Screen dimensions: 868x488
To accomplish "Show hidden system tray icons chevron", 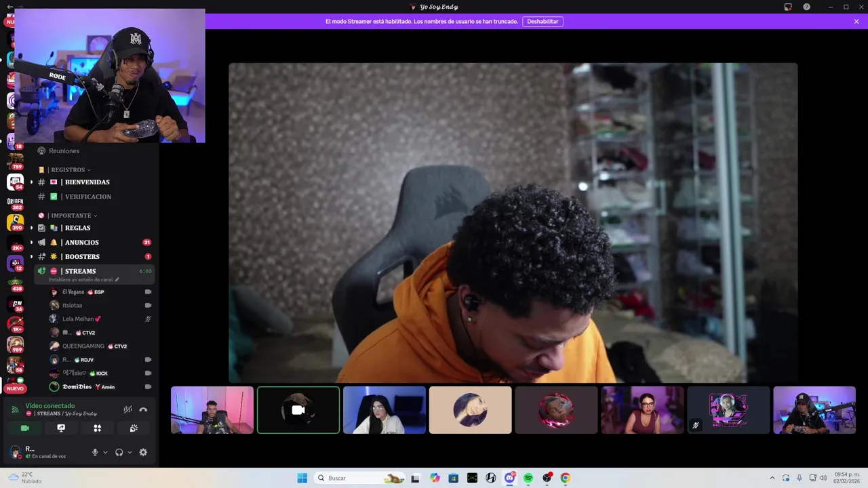I will tap(772, 478).
